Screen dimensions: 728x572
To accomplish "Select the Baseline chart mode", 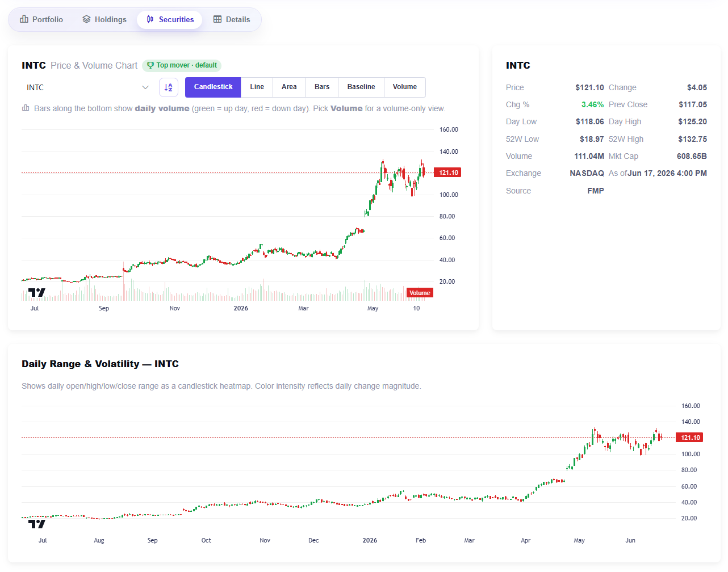I will [361, 87].
